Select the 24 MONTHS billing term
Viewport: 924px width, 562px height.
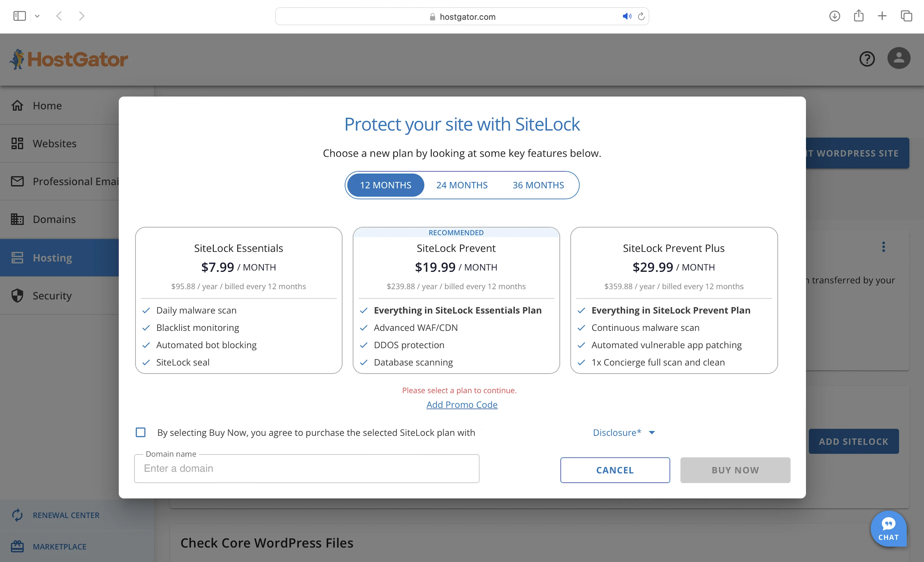point(462,185)
